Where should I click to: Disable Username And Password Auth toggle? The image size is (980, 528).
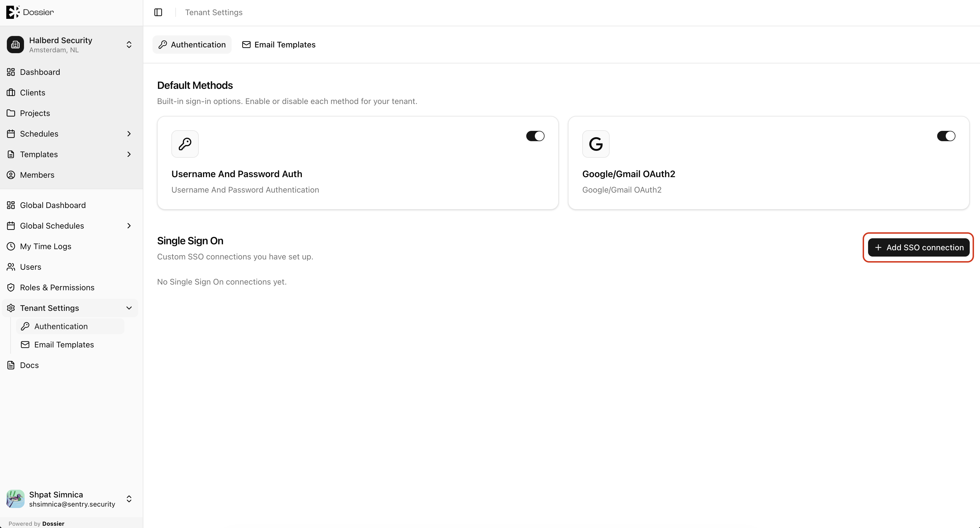coord(535,136)
